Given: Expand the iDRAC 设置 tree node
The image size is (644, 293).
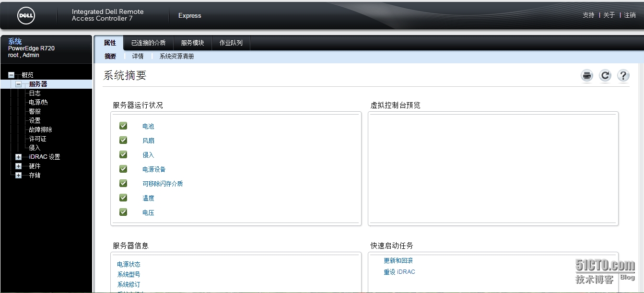Looking at the screenshot, I should click(x=18, y=157).
